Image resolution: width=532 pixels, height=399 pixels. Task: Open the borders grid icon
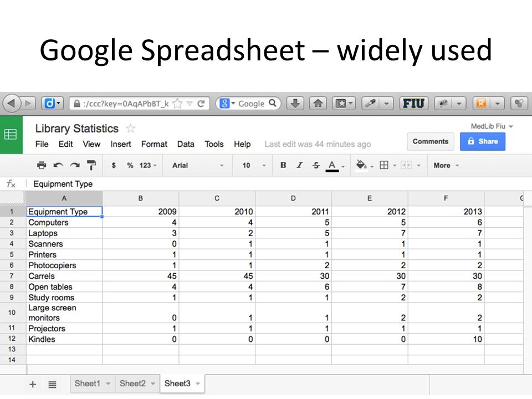click(x=383, y=165)
